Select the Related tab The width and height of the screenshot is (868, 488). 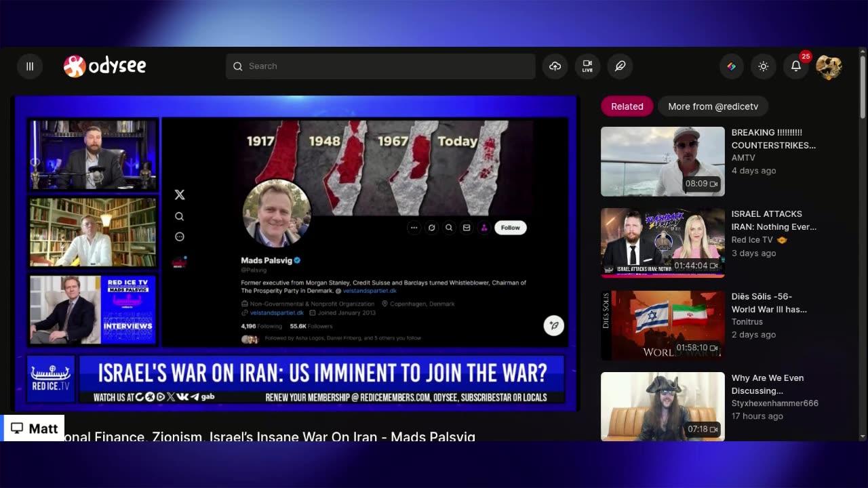pos(627,106)
